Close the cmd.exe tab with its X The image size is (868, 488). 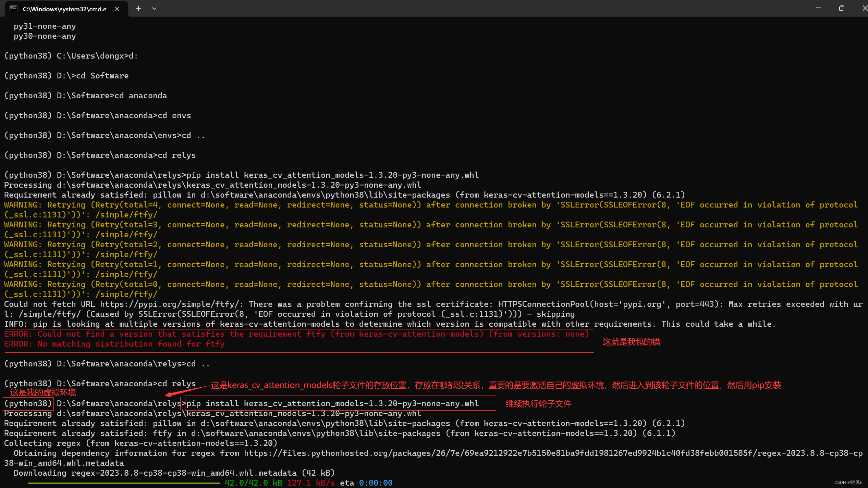point(117,9)
